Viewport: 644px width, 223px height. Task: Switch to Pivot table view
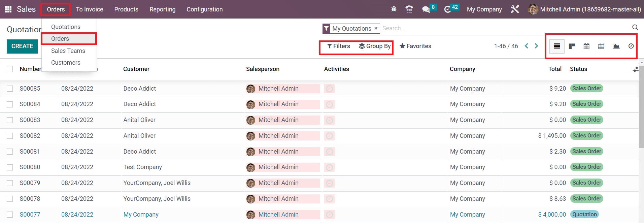click(x=601, y=46)
